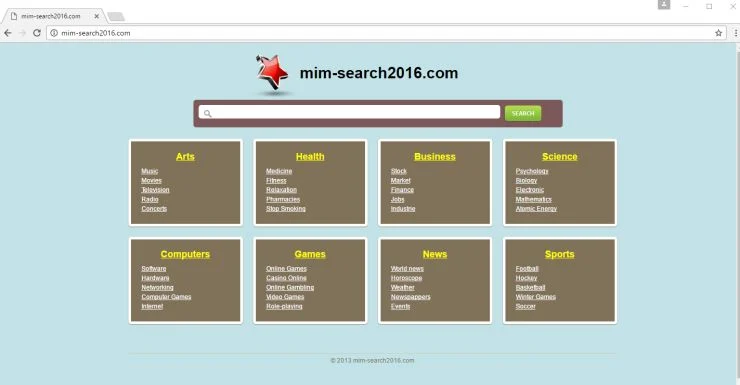Click the site info icon in address bar
Viewport: 740px width, 385px height.
pos(54,33)
